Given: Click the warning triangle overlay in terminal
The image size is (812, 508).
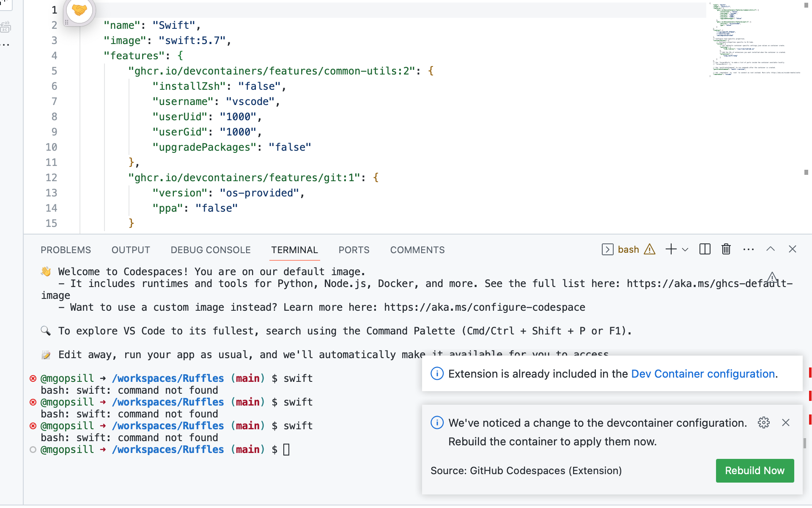Looking at the screenshot, I should coord(772,278).
